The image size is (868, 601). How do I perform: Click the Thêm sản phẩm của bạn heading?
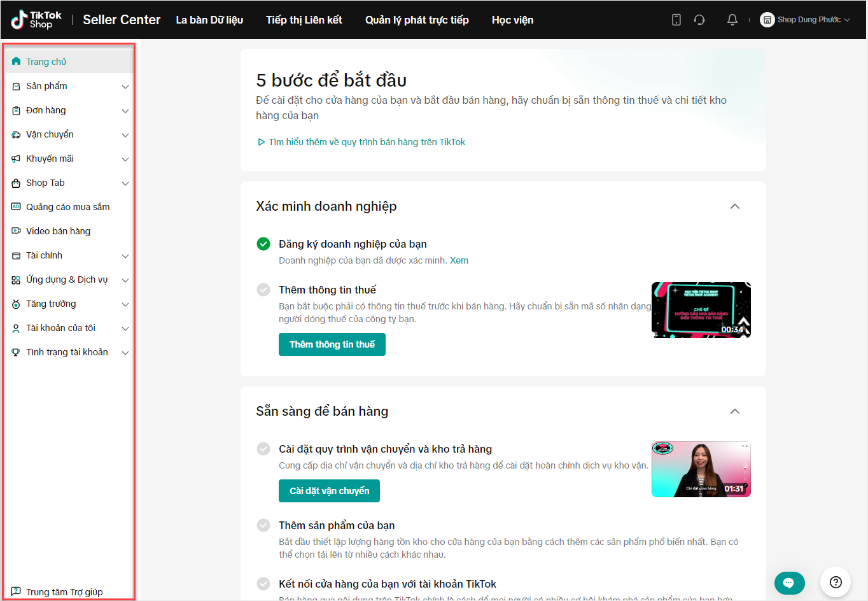tap(337, 525)
